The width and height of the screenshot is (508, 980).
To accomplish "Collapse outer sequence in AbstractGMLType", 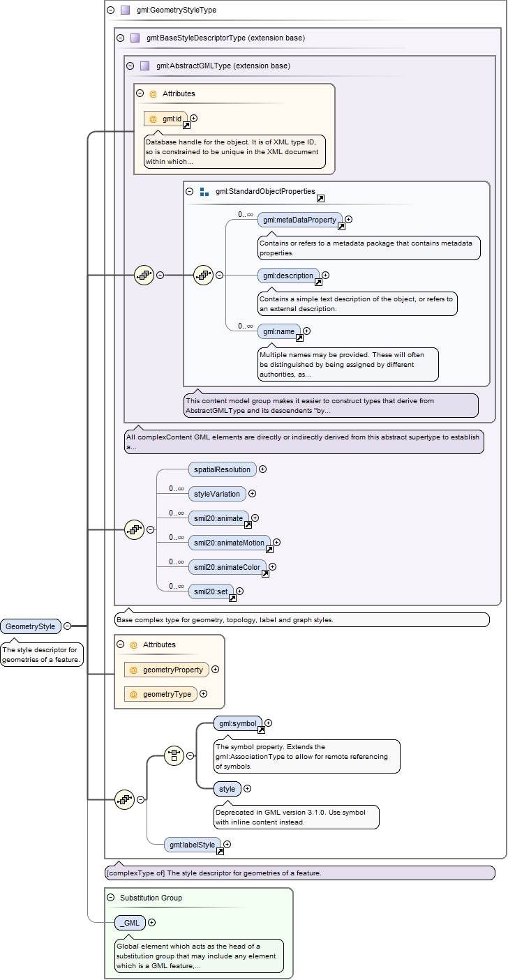I will (x=160, y=276).
